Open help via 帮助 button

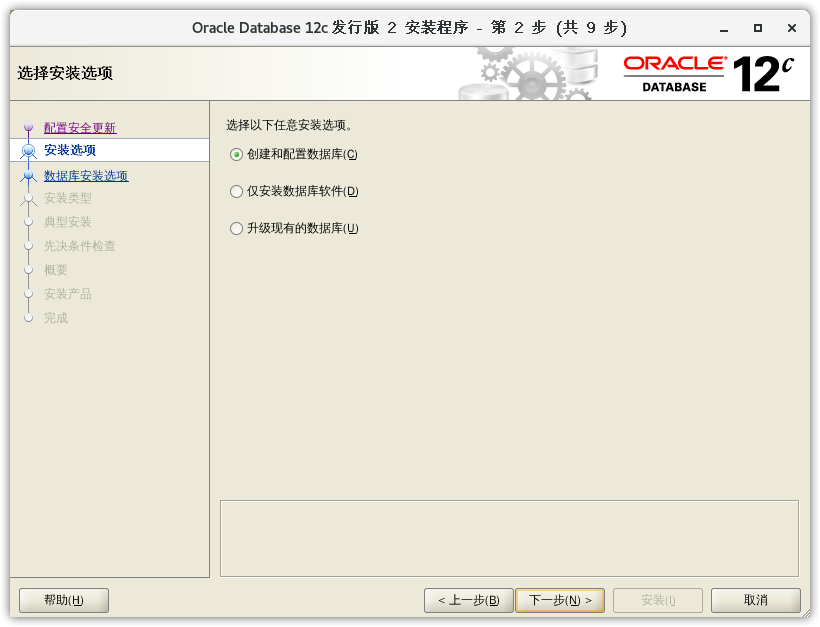[x=64, y=600]
